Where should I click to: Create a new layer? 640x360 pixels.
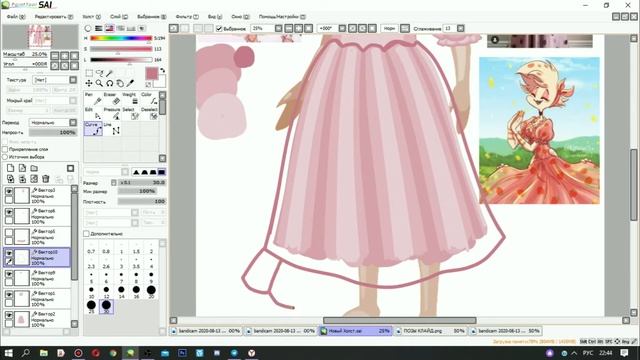coord(11,168)
